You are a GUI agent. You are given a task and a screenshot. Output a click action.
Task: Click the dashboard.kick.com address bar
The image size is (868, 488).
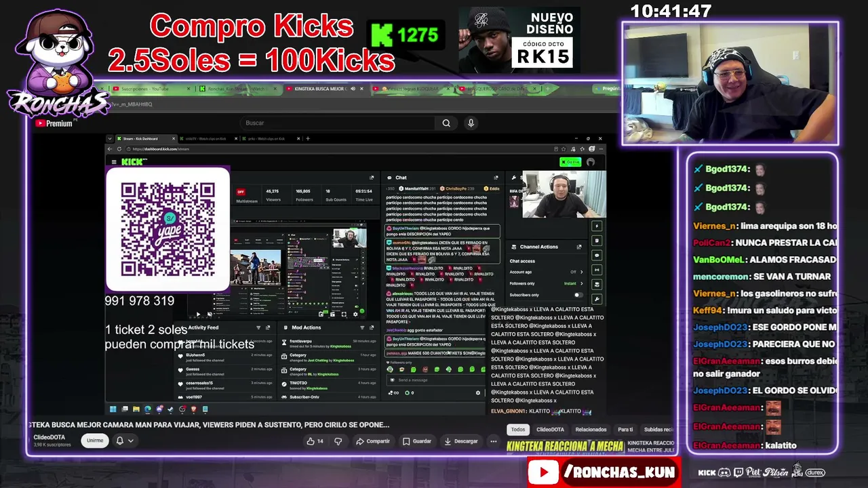(339, 149)
